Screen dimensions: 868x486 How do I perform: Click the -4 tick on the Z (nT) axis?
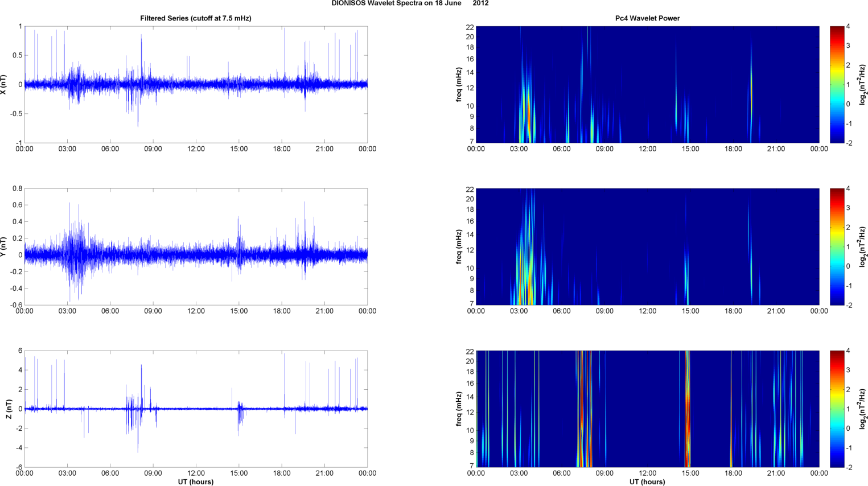[x=19, y=448]
